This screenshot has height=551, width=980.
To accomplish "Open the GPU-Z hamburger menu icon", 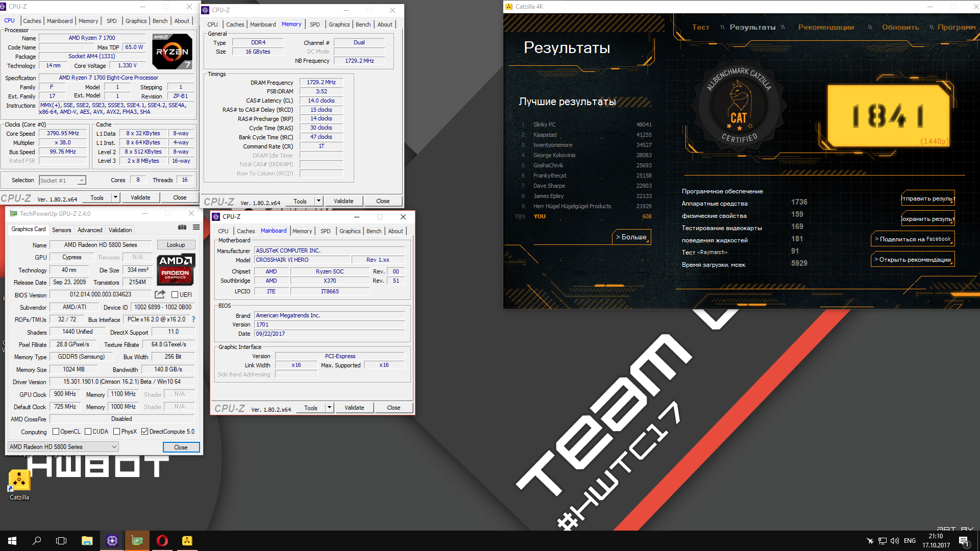I will click(196, 228).
